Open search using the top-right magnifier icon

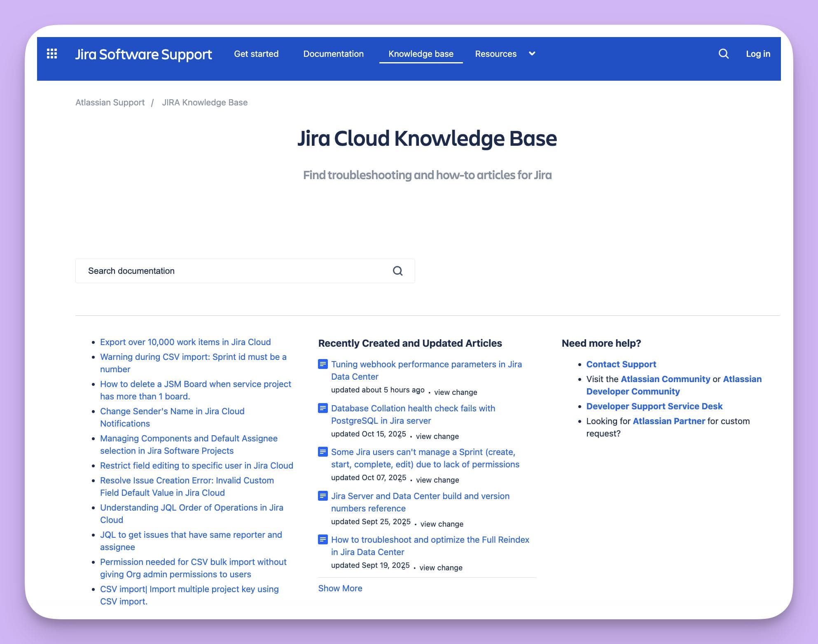tap(723, 54)
